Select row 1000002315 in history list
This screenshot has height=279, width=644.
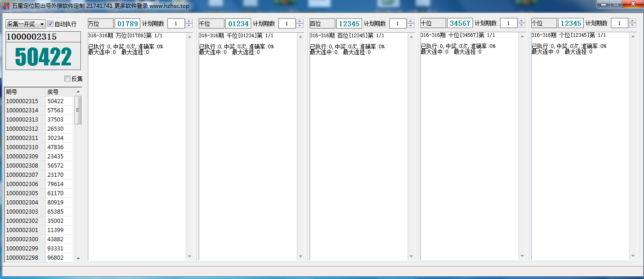pos(39,101)
